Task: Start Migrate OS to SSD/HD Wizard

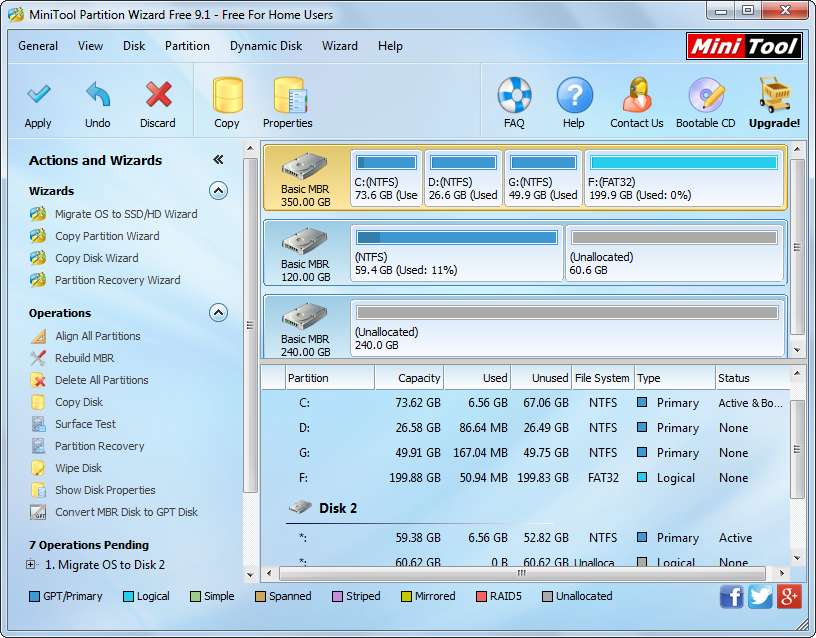Action: coord(126,214)
